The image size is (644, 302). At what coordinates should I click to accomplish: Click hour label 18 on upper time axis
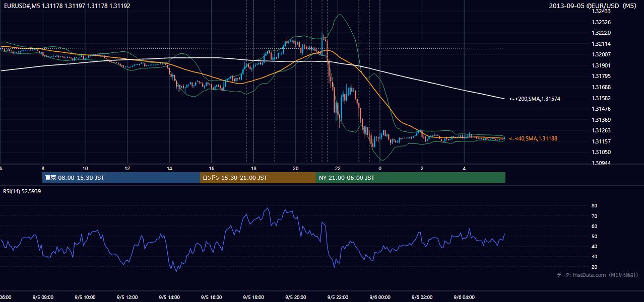pyautogui.click(x=254, y=168)
